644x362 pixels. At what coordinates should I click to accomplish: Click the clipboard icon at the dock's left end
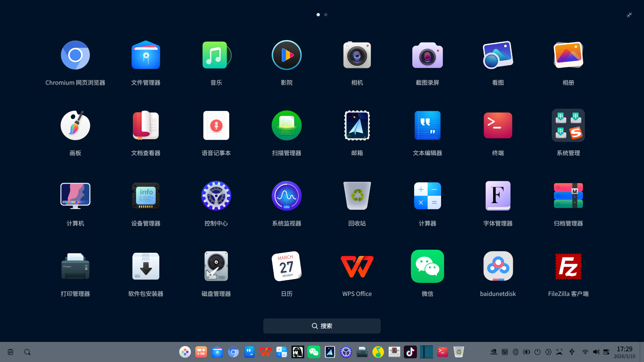[10, 352]
